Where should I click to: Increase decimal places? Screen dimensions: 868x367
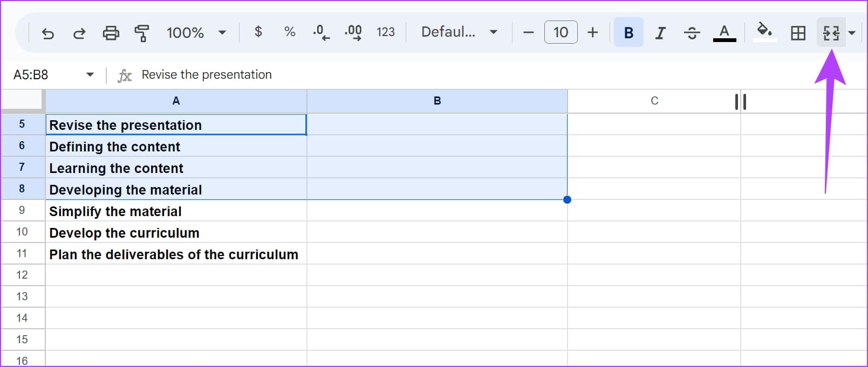[x=353, y=32]
